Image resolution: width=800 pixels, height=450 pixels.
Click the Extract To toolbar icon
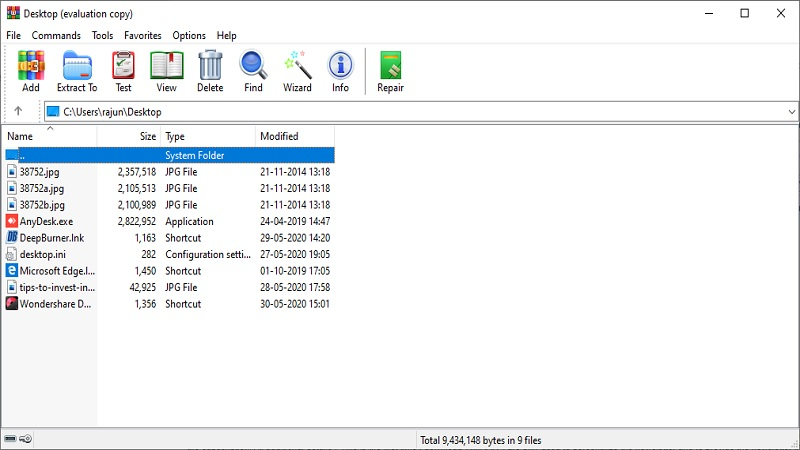coord(77,65)
